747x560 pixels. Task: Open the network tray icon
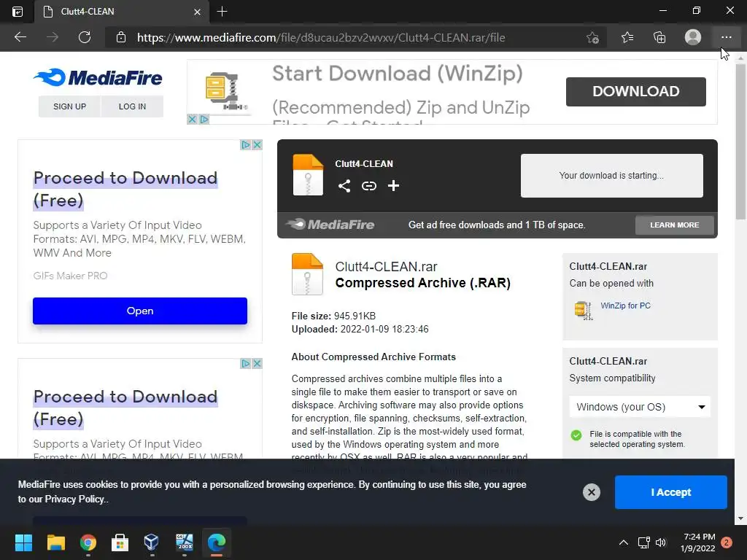643,542
